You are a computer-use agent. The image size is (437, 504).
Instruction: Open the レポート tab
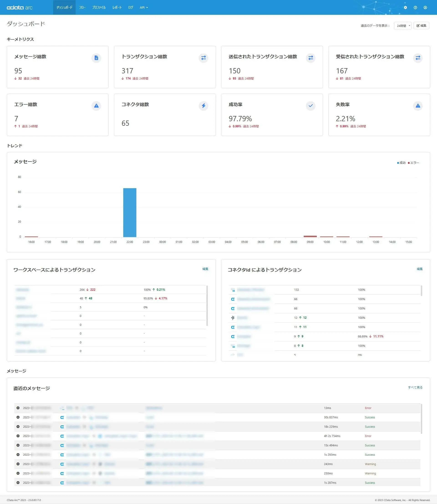117,8
